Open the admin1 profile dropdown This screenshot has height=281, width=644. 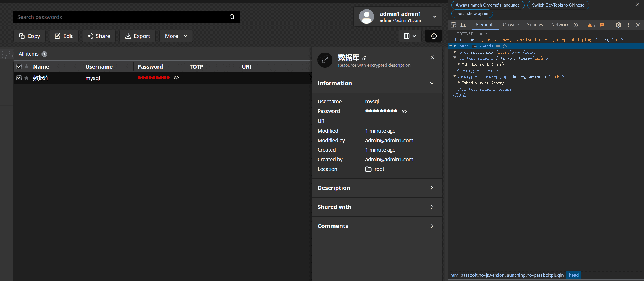[435, 16]
